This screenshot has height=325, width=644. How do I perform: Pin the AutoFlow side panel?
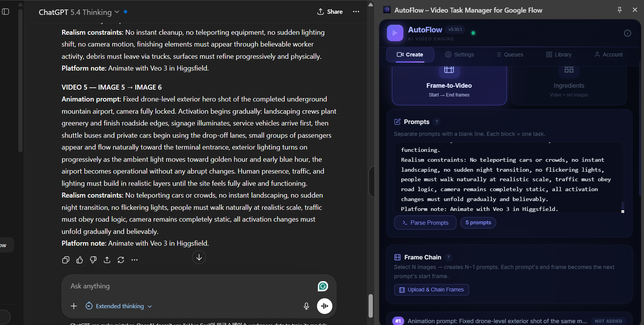[x=620, y=10]
